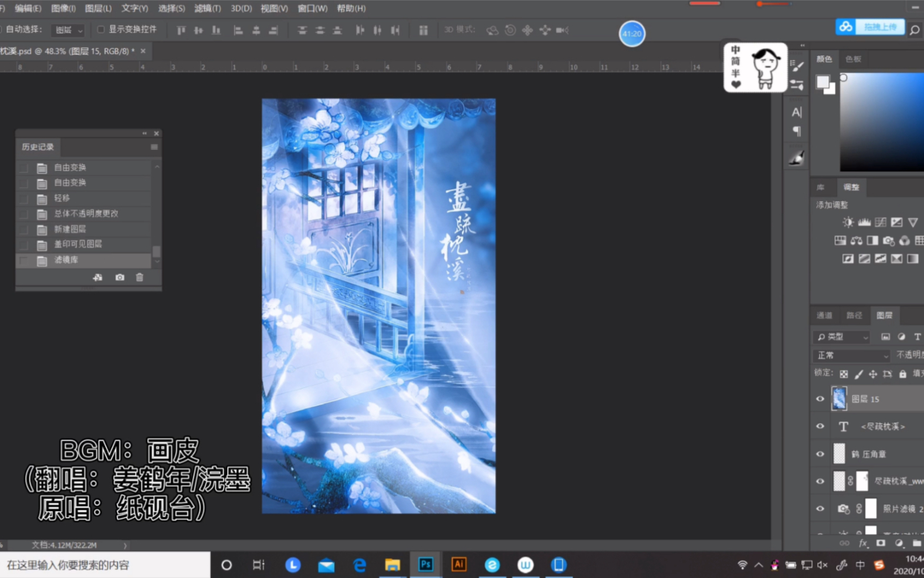Enable 显示变换控件 checkbox
The width and height of the screenshot is (924, 578).
click(101, 29)
